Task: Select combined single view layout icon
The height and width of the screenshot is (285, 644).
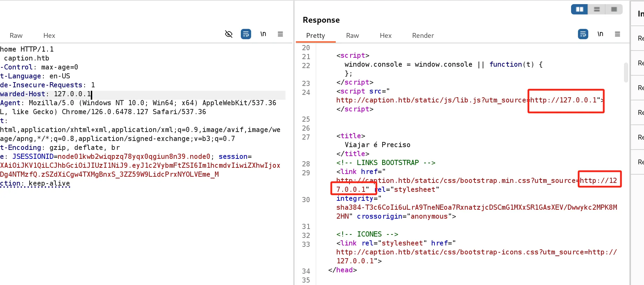Action: click(614, 9)
